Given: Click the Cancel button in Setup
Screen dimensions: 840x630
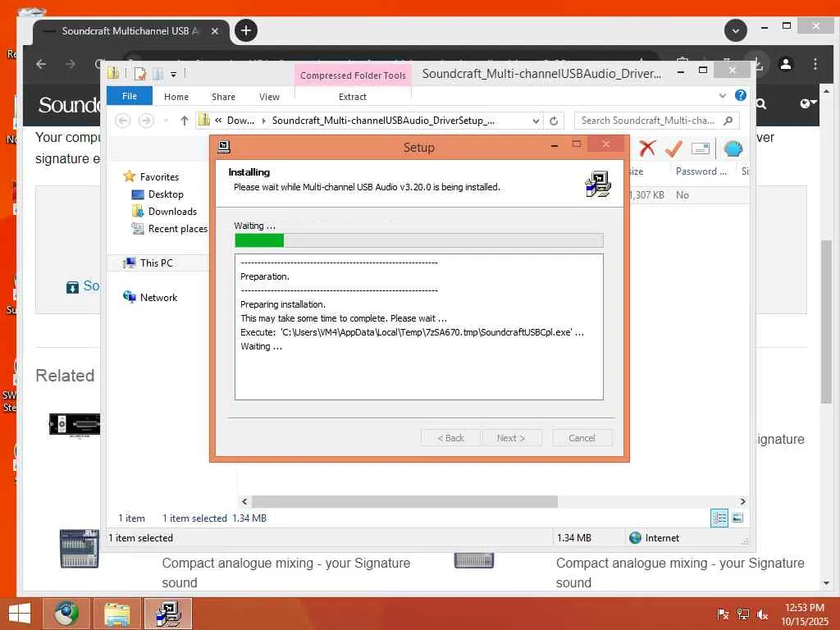Looking at the screenshot, I should (x=582, y=438).
